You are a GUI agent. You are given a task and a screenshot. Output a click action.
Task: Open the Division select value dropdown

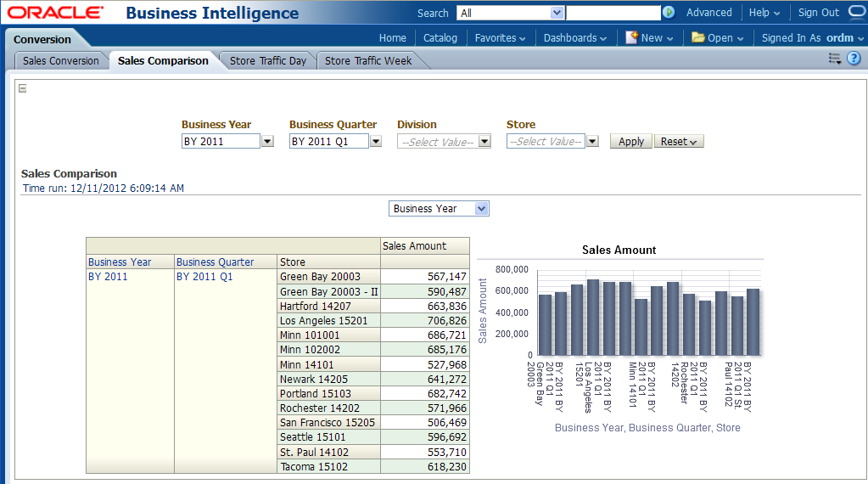pos(484,142)
